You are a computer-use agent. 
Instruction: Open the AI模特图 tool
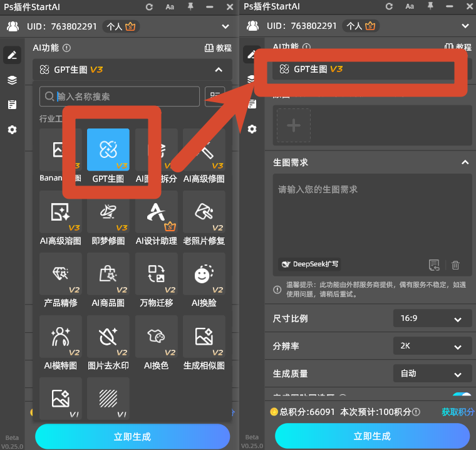click(x=61, y=337)
